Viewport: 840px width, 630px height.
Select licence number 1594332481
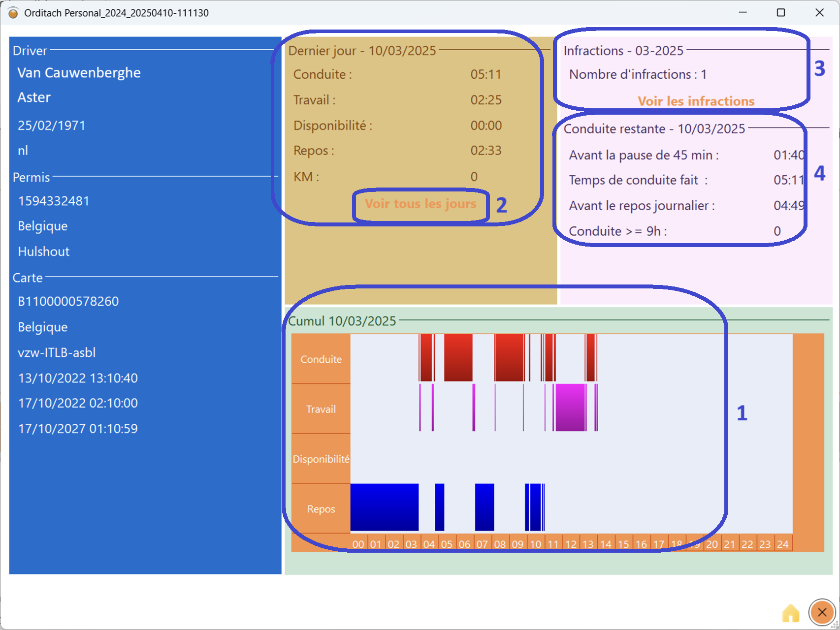(54, 201)
